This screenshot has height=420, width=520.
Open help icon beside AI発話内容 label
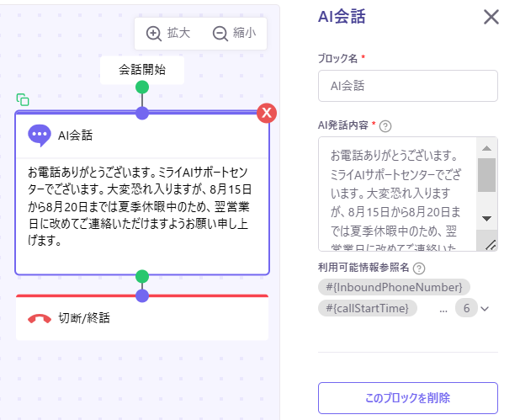(x=386, y=126)
